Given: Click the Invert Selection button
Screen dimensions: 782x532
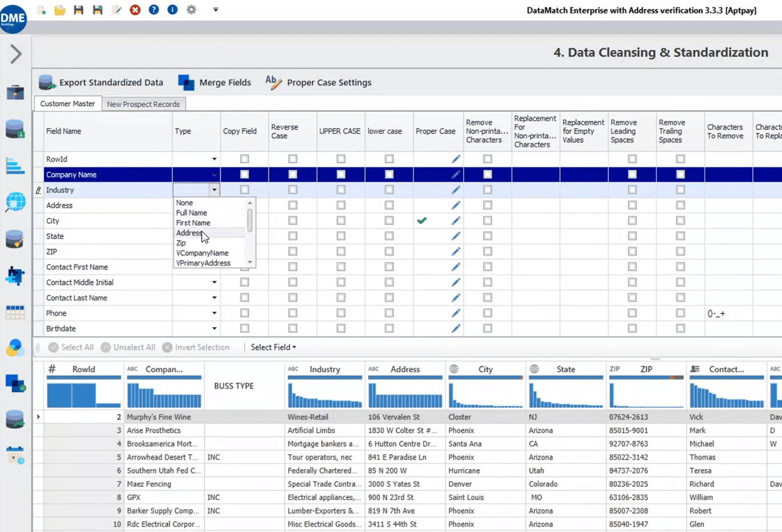Looking at the screenshot, I should 196,347.
